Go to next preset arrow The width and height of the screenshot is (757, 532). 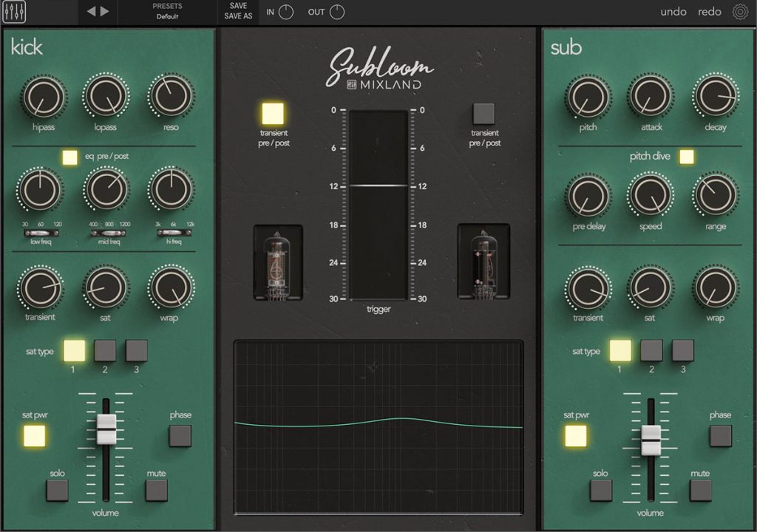click(105, 12)
